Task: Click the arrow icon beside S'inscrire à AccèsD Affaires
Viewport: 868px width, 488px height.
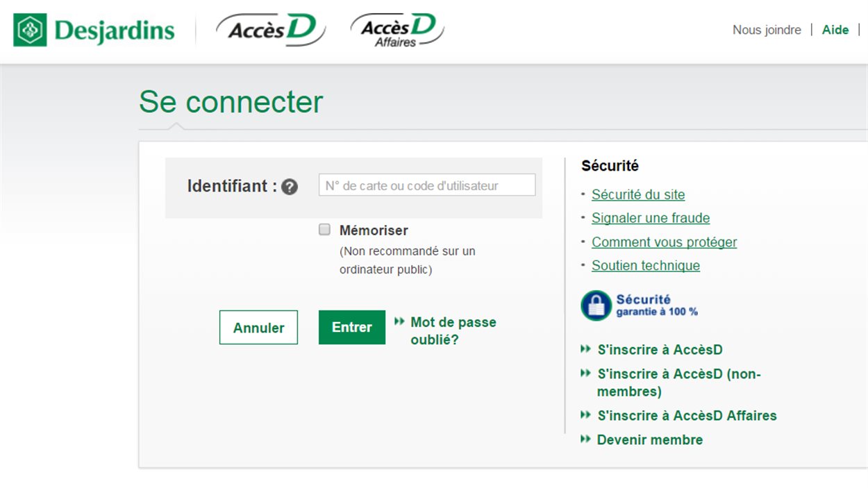Action: pyautogui.click(x=585, y=414)
